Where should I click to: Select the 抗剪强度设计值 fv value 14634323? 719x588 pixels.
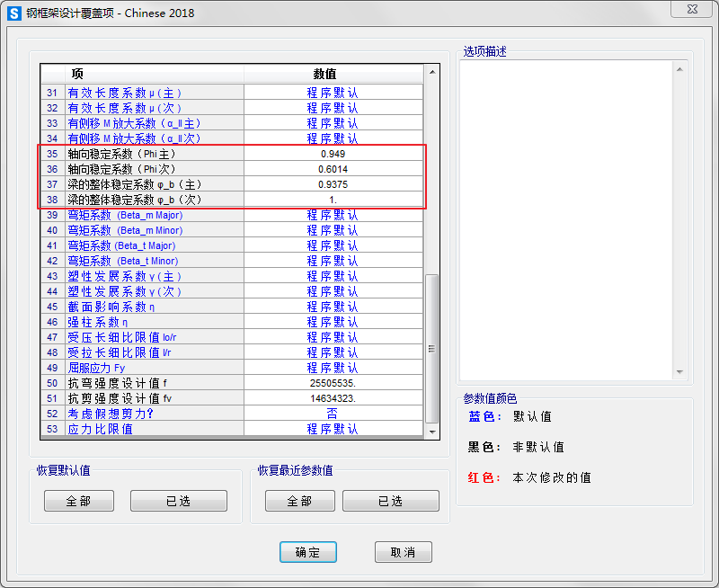pos(333,398)
